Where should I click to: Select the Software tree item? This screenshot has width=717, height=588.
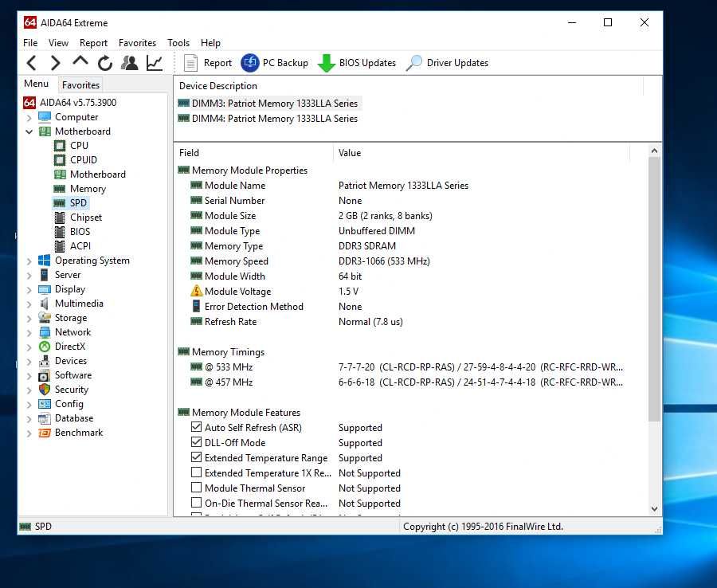[73, 375]
